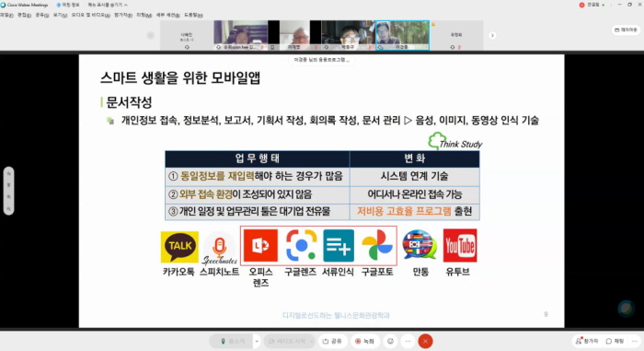Screen dimensions: 644x351
Task: Click the '문서작성' section heading
Action: (x=129, y=102)
